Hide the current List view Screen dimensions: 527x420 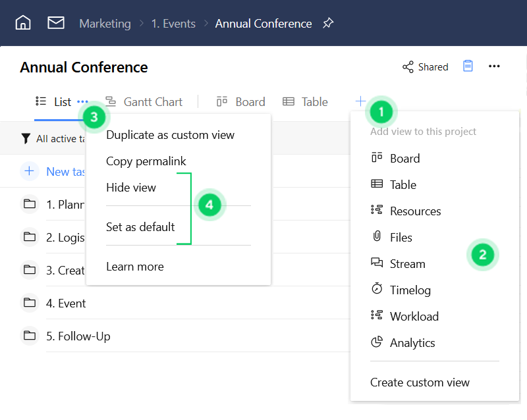pyautogui.click(x=131, y=188)
